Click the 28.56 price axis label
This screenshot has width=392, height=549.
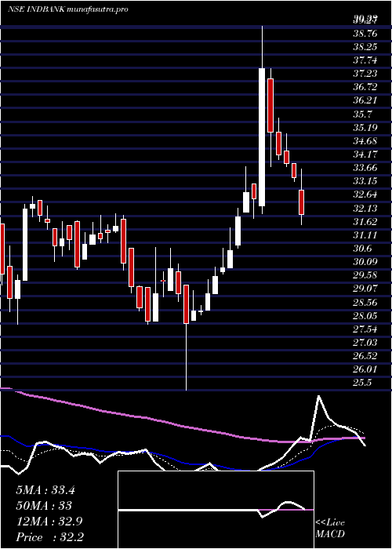[365, 302]
